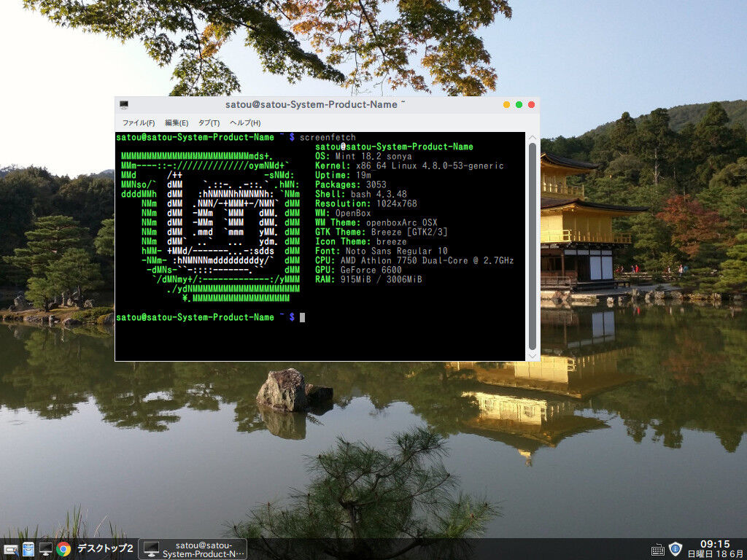Open the ヘルプ(H) menu

244,122
